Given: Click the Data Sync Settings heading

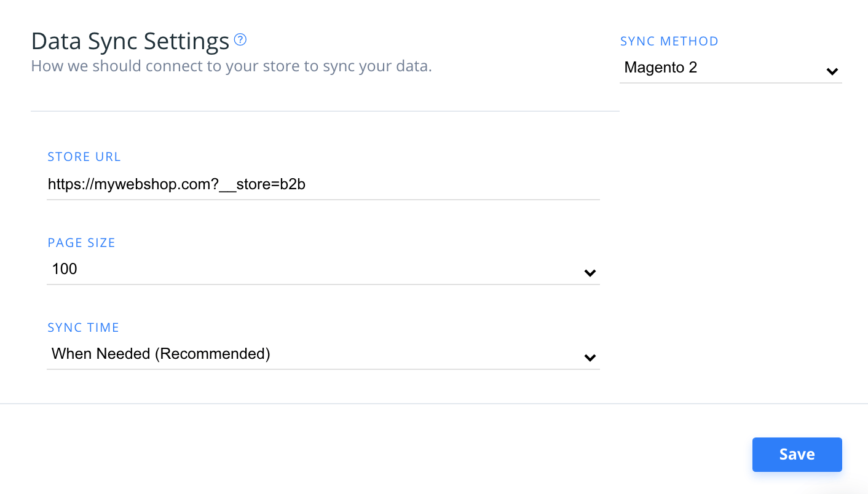Looking at the screenshot, I should click(x=130, y=41).
